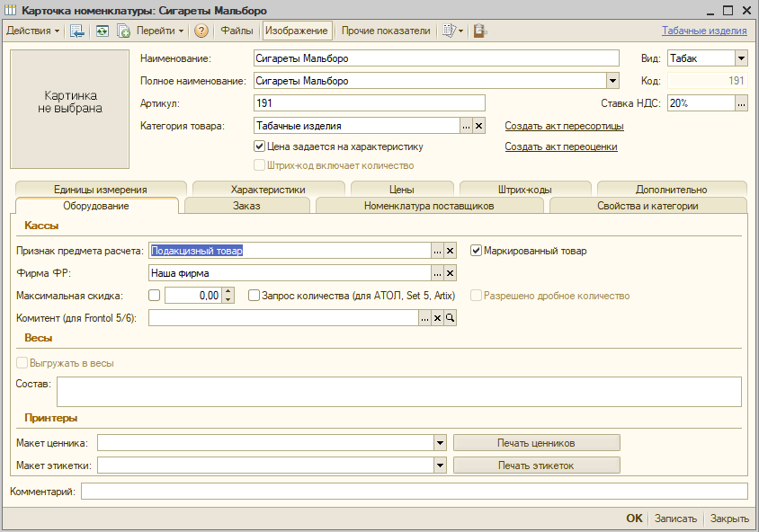Enable Запрос количества checkbox
The image size is (759, 532).
(254, 296)
